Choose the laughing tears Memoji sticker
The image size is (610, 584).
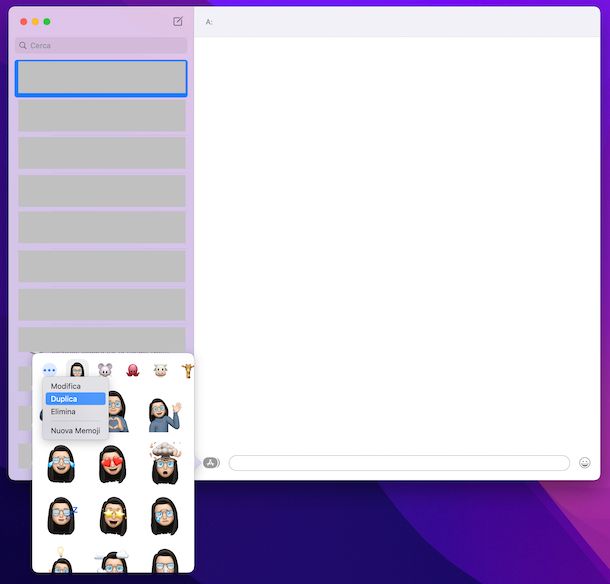[61, 464]
